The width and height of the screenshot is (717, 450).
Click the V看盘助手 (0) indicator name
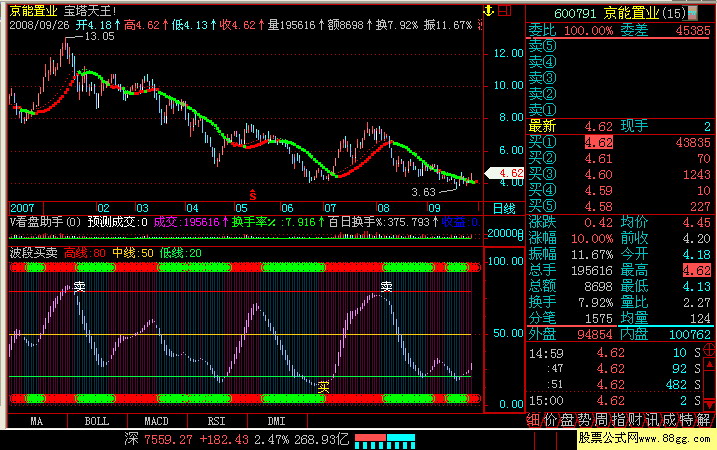point(45,222)
